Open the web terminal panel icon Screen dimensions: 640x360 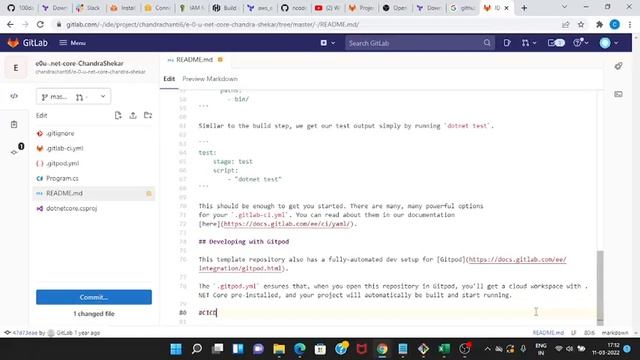click(x=618, y=94)
